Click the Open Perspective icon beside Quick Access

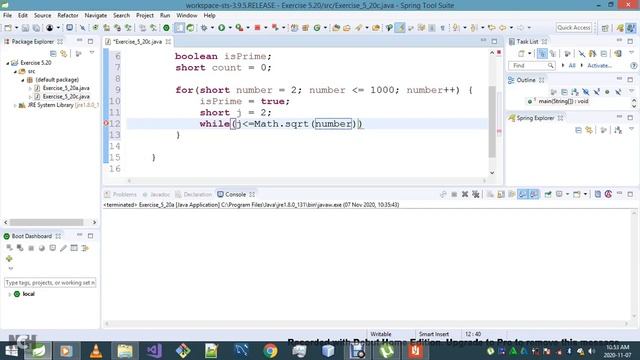point(605,28)
